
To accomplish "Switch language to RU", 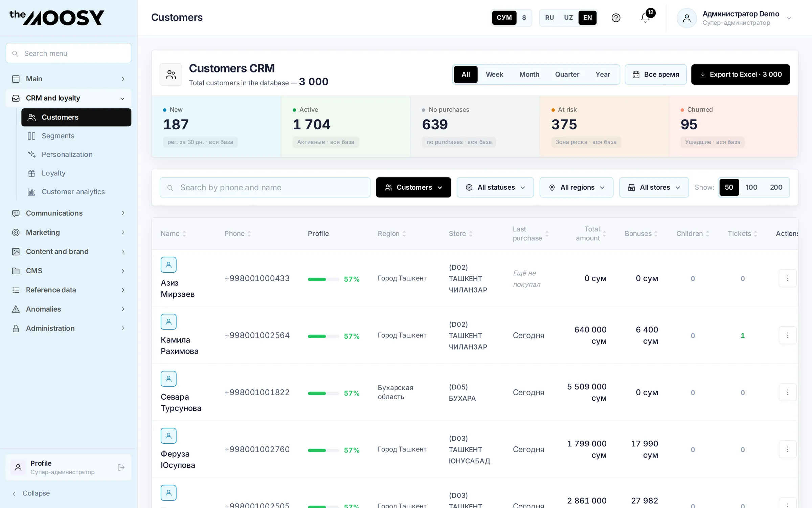I will click(549, 18).
